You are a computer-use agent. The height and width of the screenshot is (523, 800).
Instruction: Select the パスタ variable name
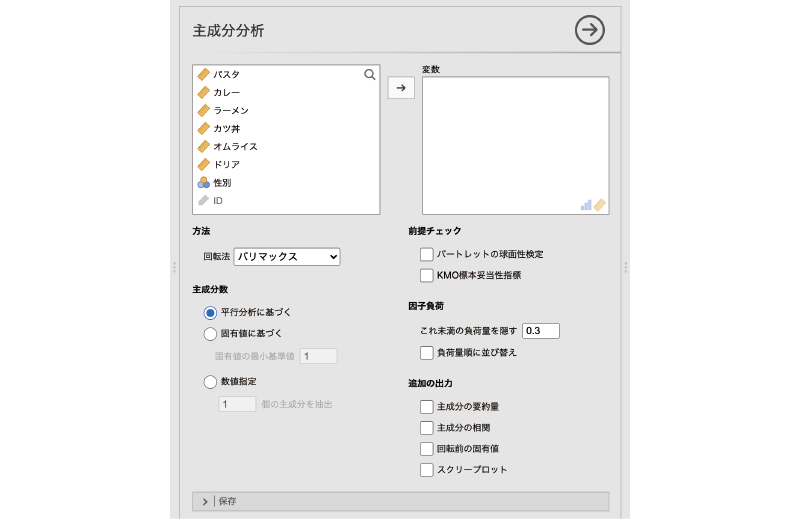pyautogui.click(x=227, y=74)
